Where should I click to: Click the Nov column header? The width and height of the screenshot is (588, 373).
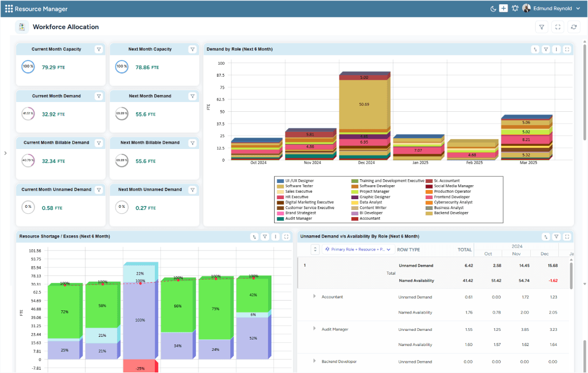coord(516,254)
